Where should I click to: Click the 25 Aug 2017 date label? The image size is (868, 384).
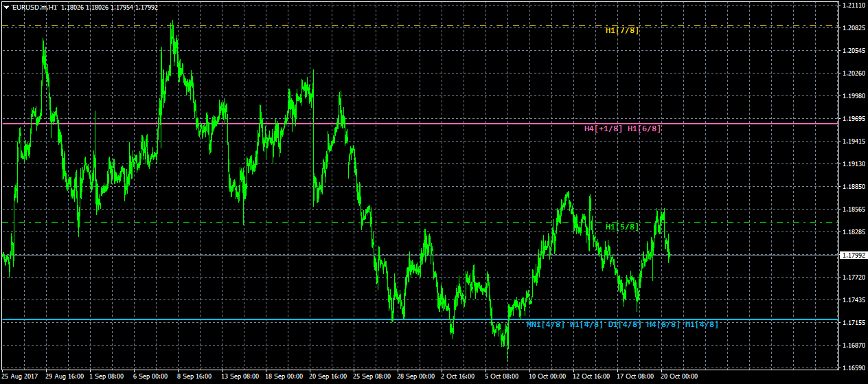click(x=20, y=376)
